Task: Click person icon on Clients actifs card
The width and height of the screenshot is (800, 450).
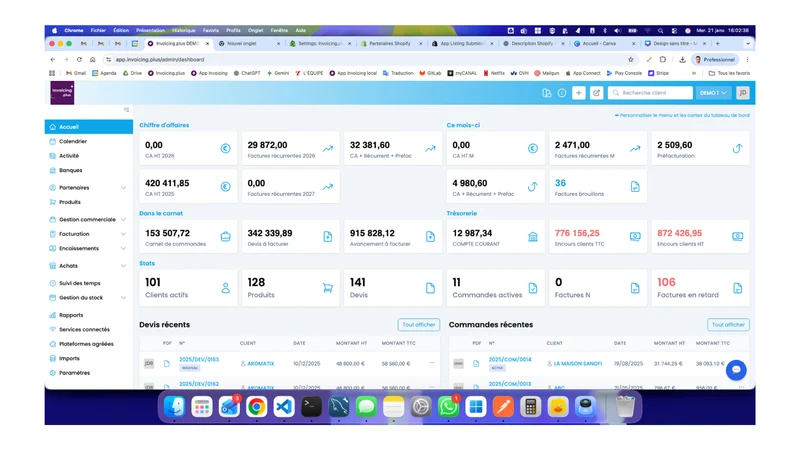Action: tap(226, 288)
